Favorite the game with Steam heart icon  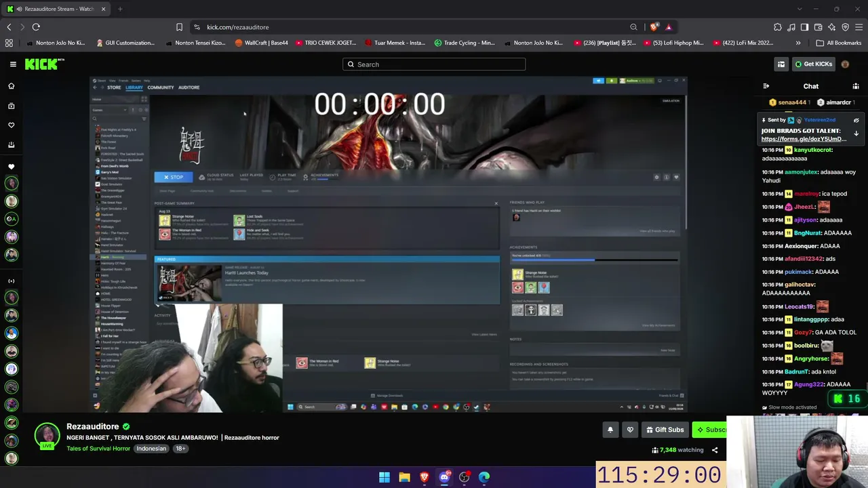[676, 177]
